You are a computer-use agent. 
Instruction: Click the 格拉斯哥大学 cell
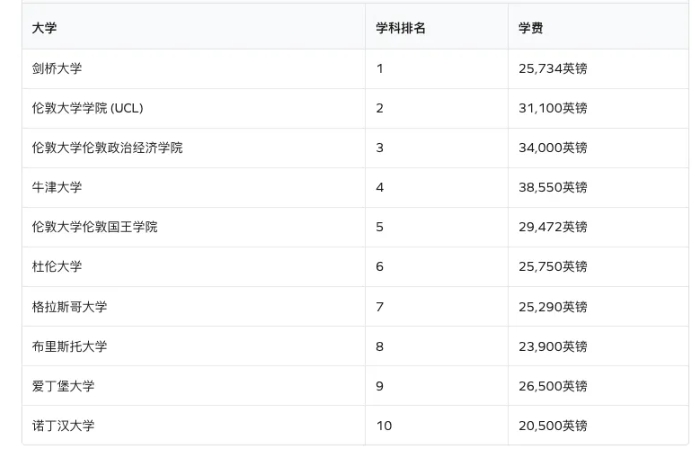pyautogui.click(x=70, y=306)
